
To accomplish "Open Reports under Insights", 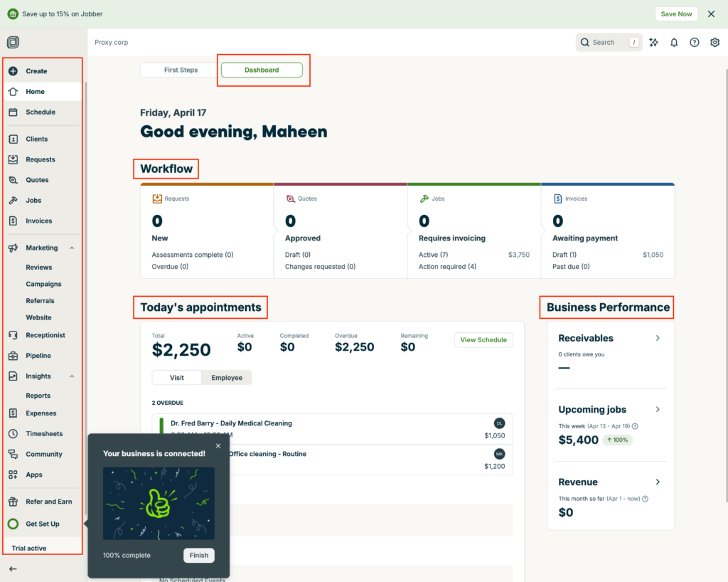I will click(38, 396).
